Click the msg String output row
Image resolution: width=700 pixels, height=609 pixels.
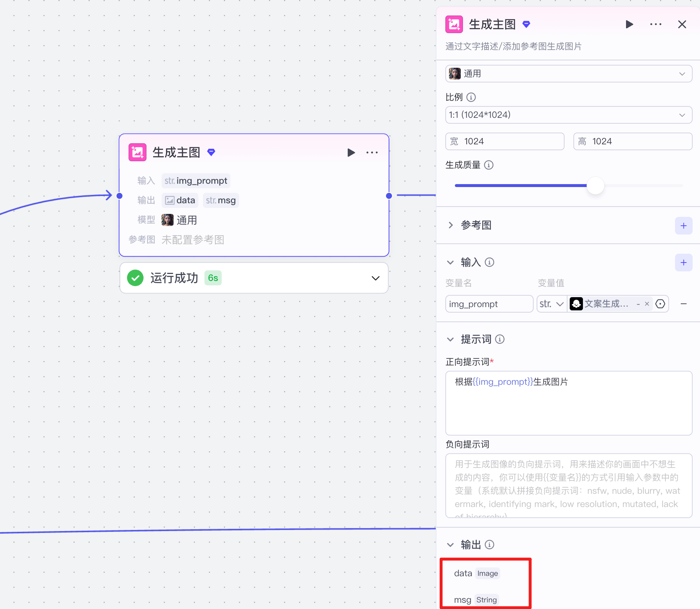(476, 600)
